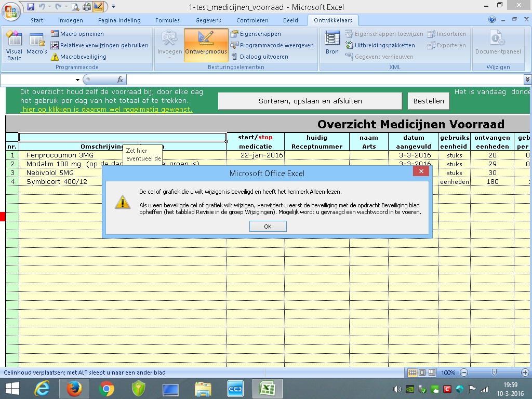Switch to Page Layout view

tap(422, 373)
